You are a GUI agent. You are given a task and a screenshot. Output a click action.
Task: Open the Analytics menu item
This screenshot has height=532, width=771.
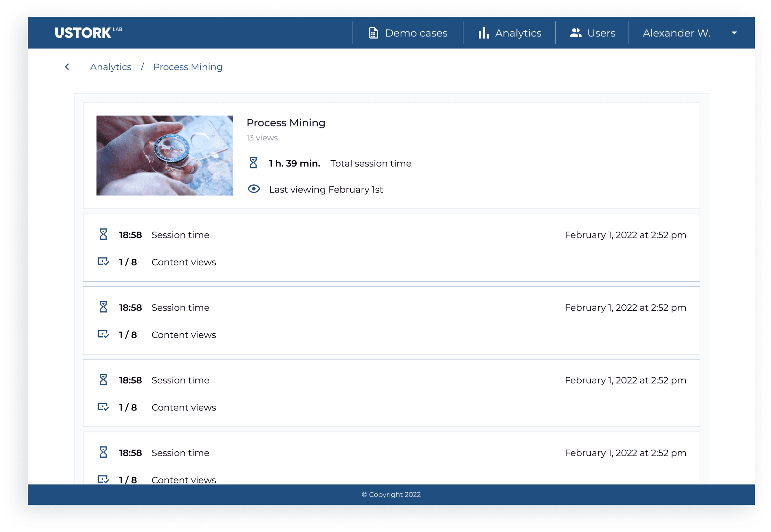518,33
